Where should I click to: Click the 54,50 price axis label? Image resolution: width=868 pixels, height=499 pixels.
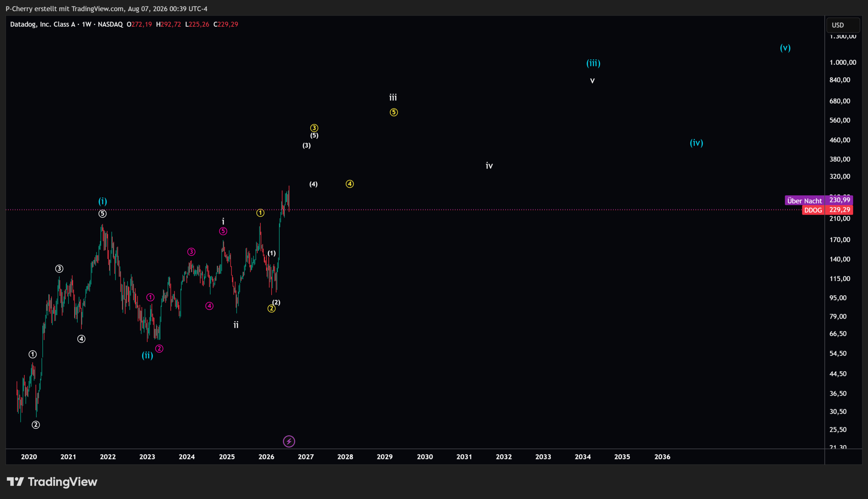[838, 353]
